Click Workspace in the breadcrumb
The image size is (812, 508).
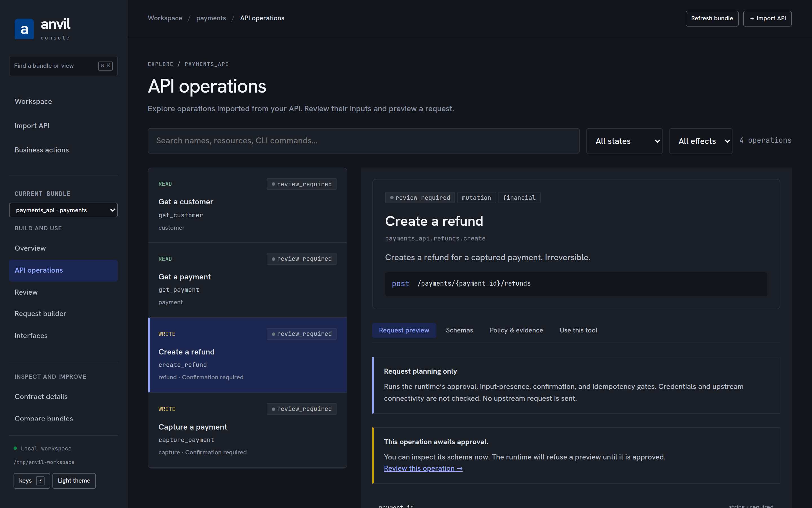(165, 18)
